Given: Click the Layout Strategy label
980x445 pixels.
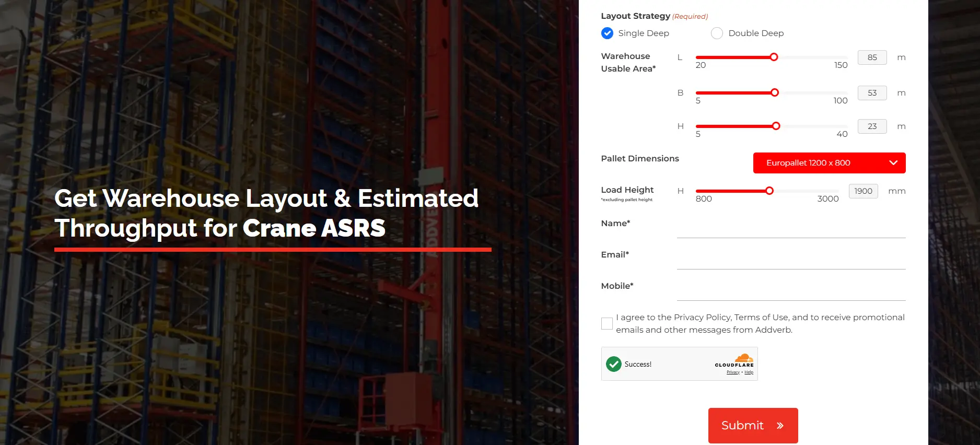Looking at the screenshot, I should [x=636, y=16].
